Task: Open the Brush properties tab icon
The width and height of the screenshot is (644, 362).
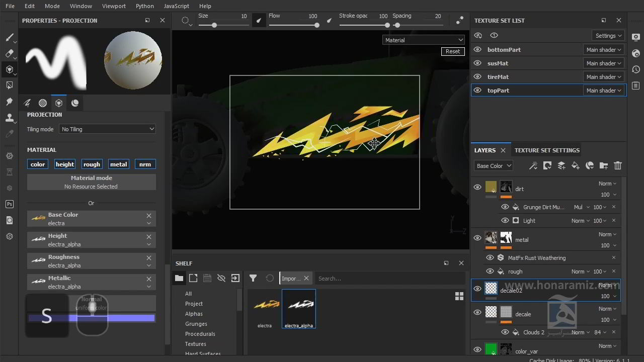Action: pos(27,103)
